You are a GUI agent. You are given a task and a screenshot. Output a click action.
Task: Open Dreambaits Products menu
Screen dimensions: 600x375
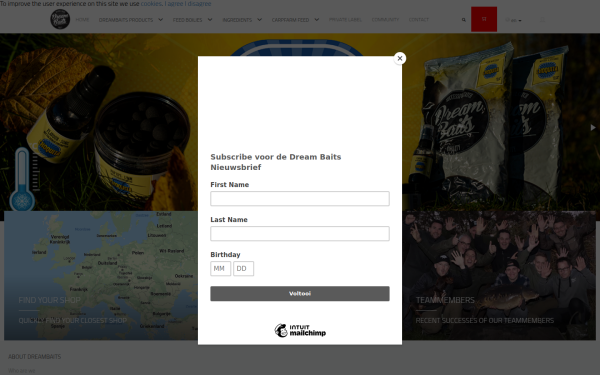click(x=126, y=20)
